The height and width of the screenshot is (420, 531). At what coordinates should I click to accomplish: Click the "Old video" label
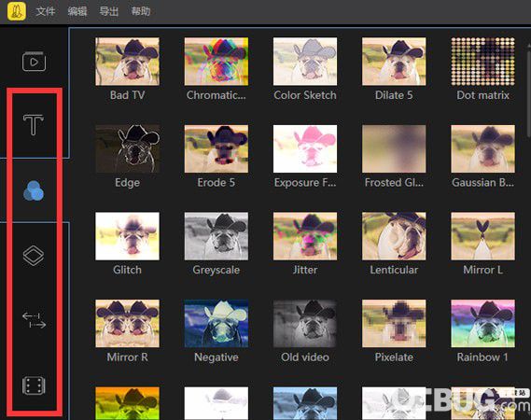305,357
